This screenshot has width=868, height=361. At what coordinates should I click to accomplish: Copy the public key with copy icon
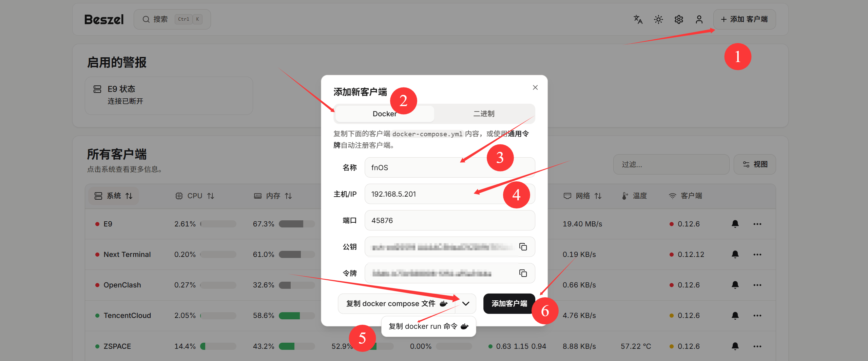click(523, 247)
